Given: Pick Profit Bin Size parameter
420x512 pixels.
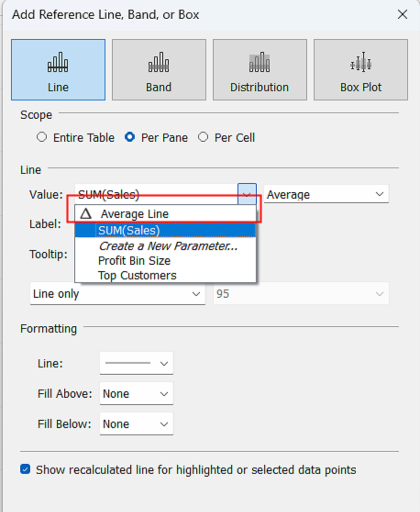Looking at the screenshot, I should tap(134, 261).
